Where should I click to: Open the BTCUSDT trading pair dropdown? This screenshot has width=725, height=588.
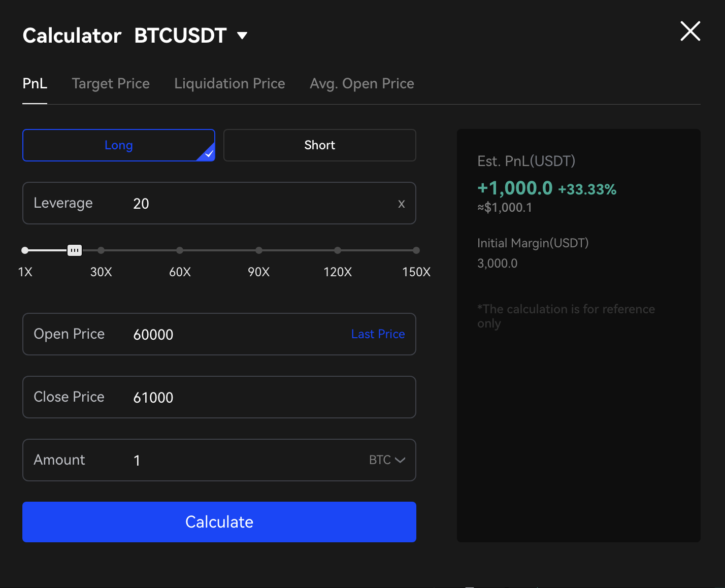(x=242, y=36)
